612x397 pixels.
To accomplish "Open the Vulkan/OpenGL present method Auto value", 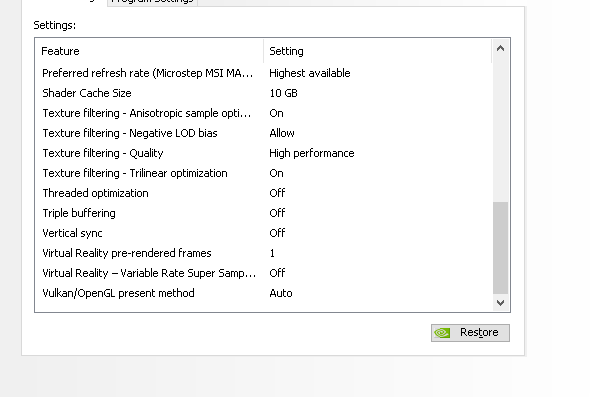I will tap(281, 293).
